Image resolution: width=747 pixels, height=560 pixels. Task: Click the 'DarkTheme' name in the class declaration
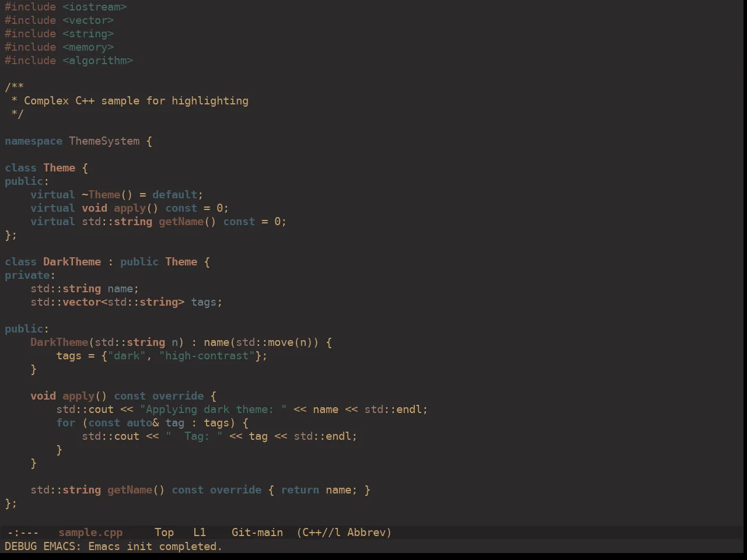[72, 262]
